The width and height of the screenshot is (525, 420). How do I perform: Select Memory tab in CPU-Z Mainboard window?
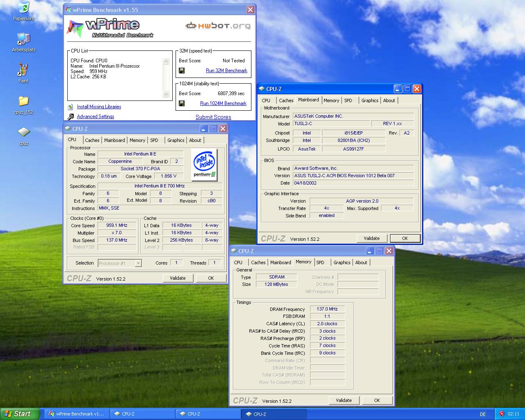pyautogui.click(x=331, y=100)
